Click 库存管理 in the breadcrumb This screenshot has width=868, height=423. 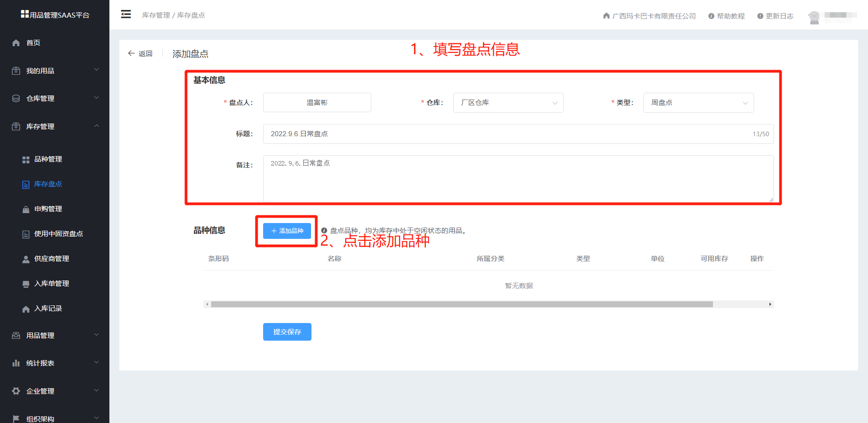156,15
